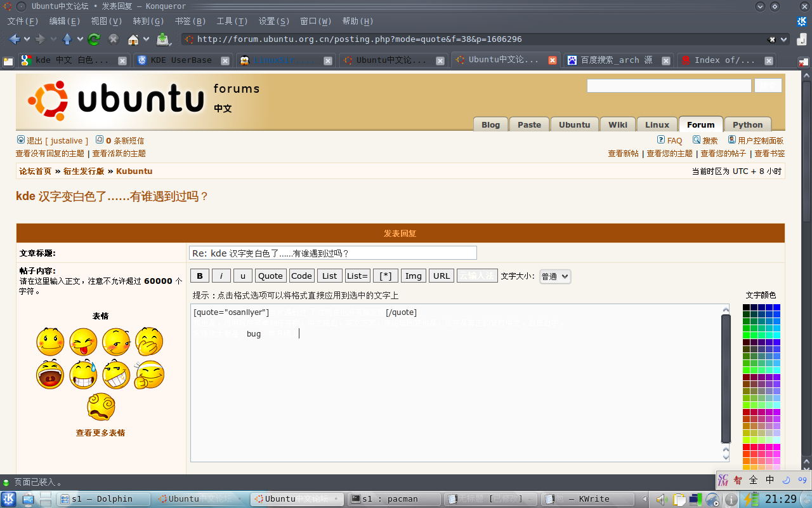Click the grey forward arrow icon
Screen dimensions: 812x508
click(40, 39)
